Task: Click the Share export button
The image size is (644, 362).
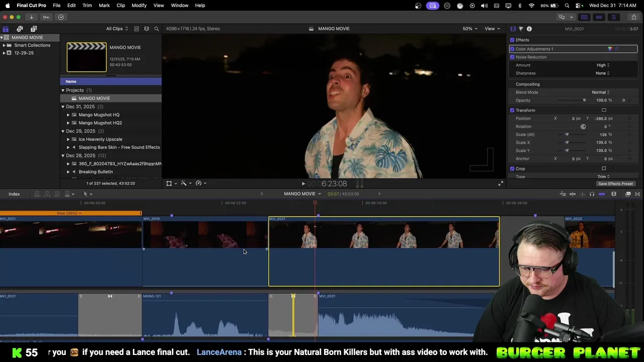Action: coord(633,17)
